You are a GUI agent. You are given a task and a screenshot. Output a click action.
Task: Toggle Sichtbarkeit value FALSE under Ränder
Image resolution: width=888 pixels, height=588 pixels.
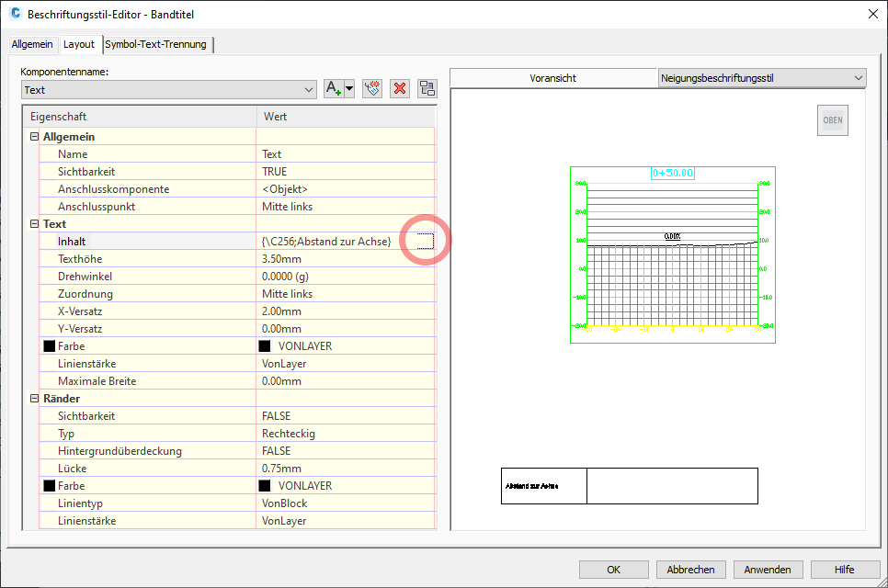(x=276, y=416)
